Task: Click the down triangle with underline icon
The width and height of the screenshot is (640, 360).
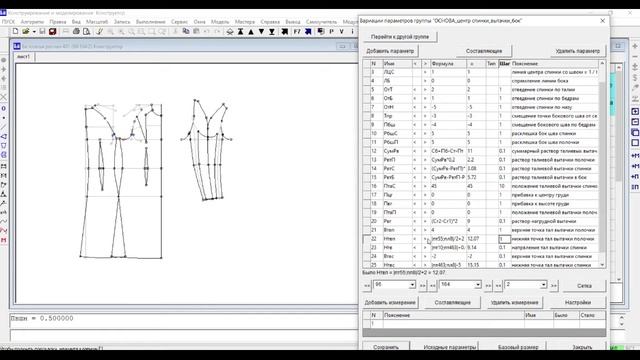Action: tap(272, 32)
